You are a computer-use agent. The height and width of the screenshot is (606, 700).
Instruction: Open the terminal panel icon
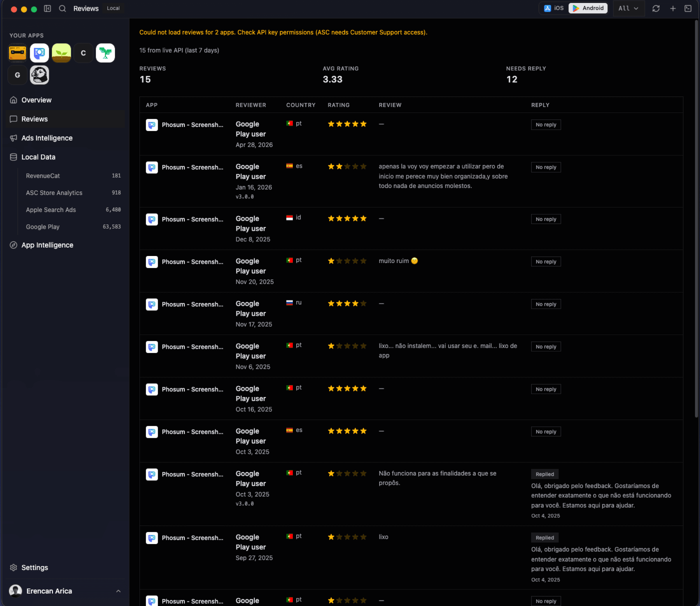(x=688, y=8)
